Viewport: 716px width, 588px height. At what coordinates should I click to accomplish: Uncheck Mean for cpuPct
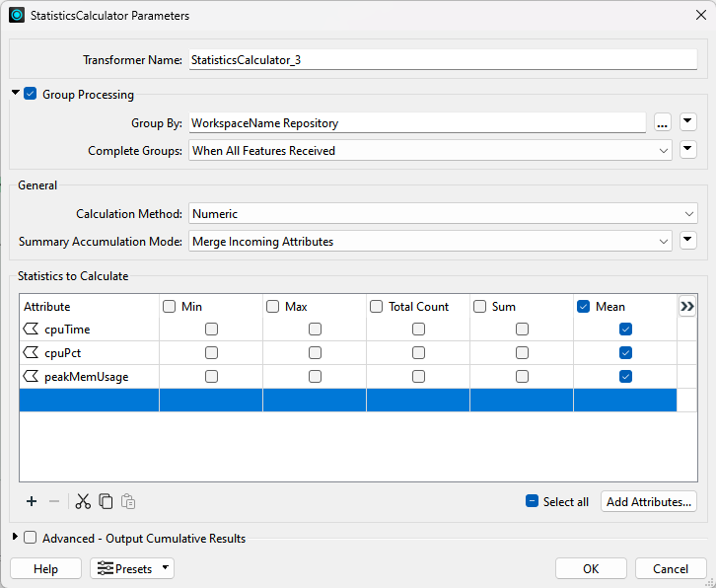(x=625, y=353)
